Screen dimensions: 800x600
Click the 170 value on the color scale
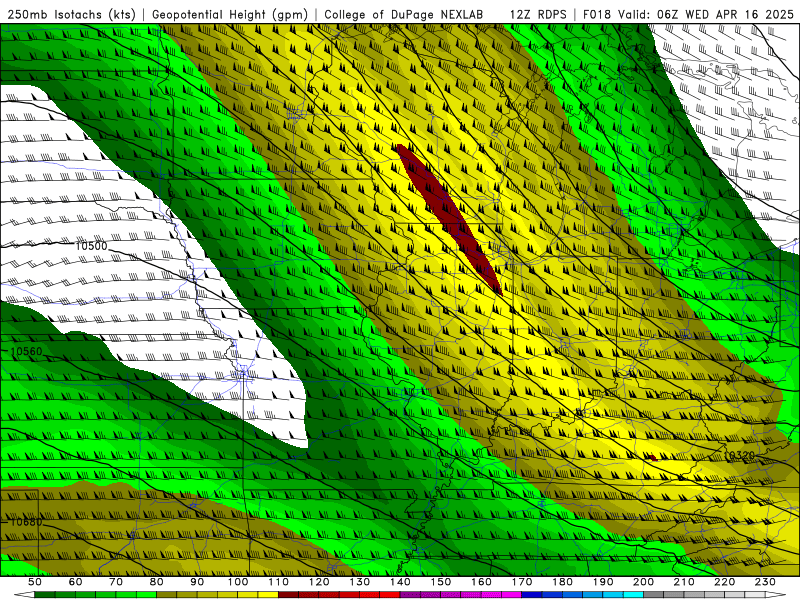[x=522, y=582]
